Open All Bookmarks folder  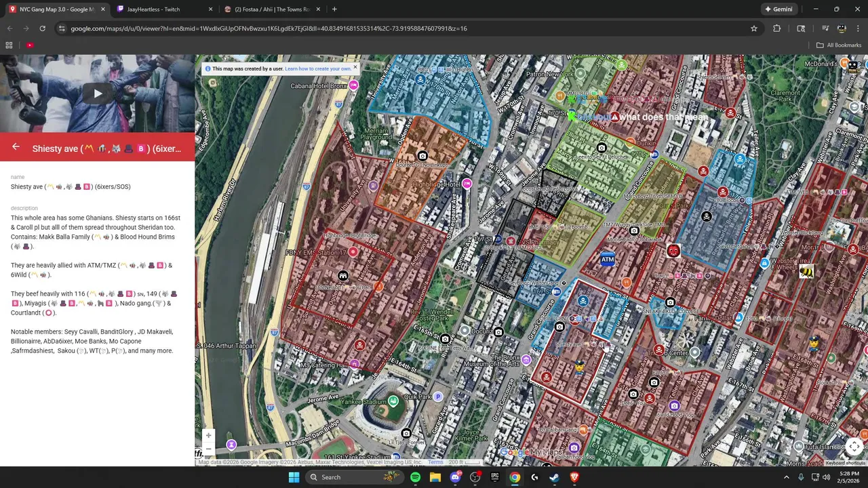[839, 45]
